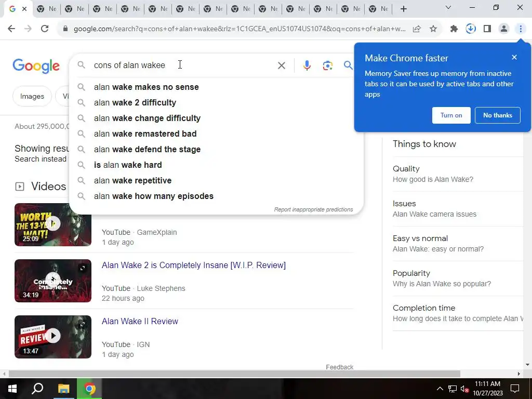Click Report inappropriate predictions
The height and width of the screenshot is (399, 532).
[313, 209]
